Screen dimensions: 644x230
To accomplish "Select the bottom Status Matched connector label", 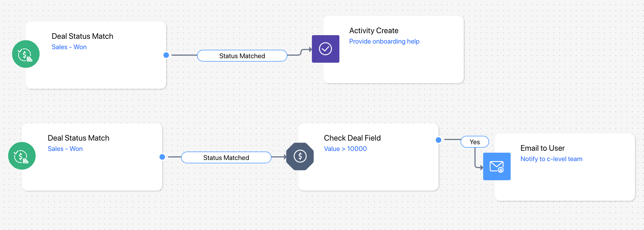I will 226,157.
